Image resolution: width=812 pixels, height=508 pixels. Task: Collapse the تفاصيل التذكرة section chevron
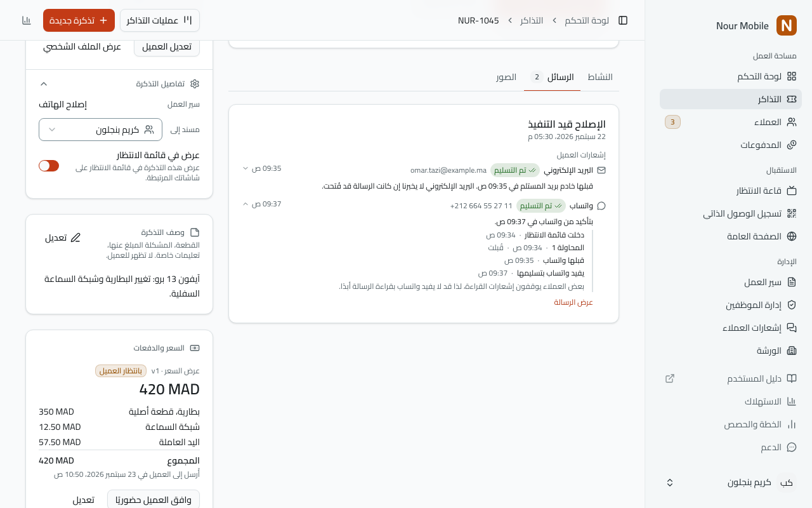[x=44, y=84]
